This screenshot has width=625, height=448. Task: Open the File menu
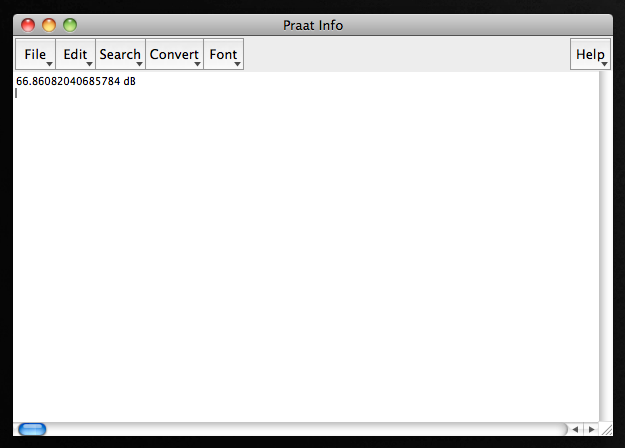click(x=35, y=54)
